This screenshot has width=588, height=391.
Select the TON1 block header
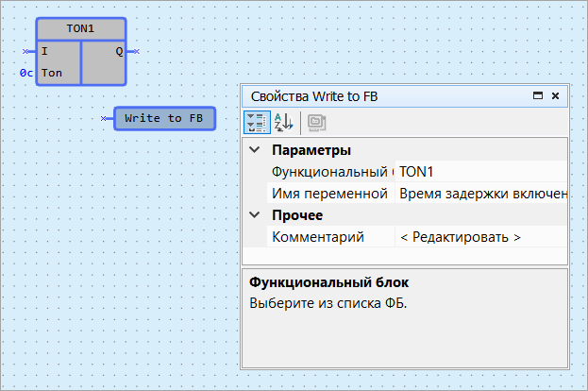point(80,29)
